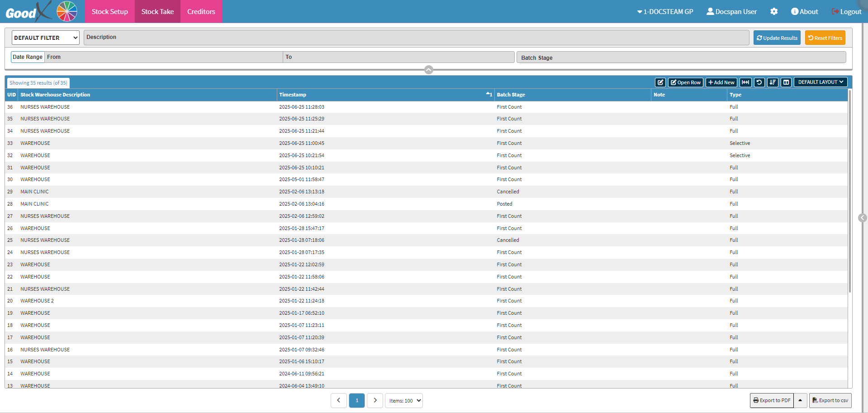Open the DEFAULT FILTER dropdown
Screen dimensions: 868x413
point(45,38)
